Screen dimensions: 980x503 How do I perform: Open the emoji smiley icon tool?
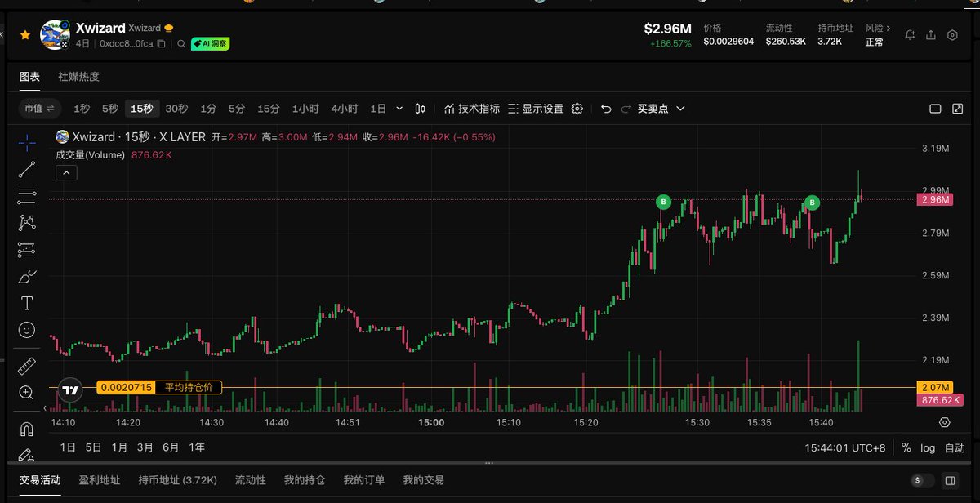click(27, 330)
